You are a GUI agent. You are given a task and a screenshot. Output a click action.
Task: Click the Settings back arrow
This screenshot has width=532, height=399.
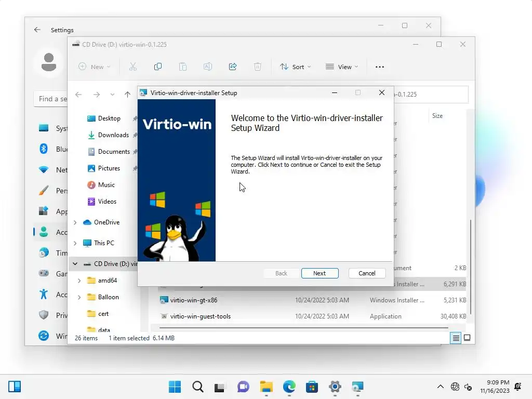coord(37,30)
